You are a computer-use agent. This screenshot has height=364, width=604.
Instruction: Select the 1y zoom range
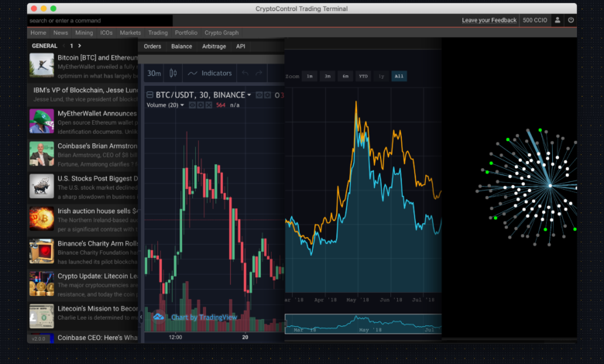coord(381,76)
